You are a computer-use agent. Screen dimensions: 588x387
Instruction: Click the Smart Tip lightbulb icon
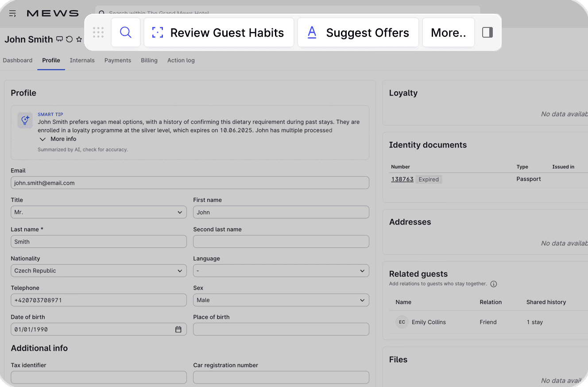click(x=25, y=120)
